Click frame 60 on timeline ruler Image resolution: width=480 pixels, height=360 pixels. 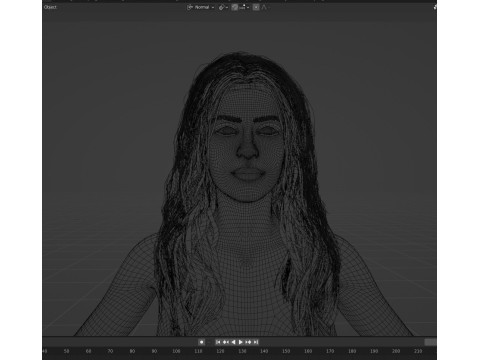88,351
